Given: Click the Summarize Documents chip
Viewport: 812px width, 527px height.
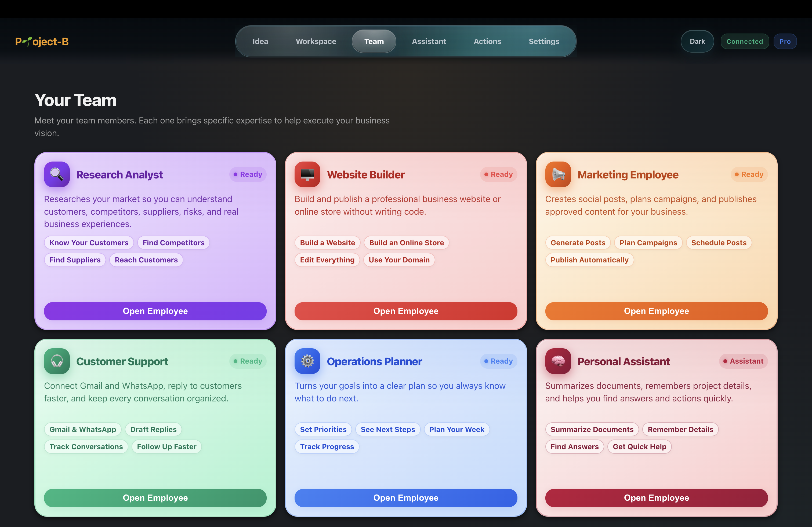Looking at the screenshot, I should pos(592,429).
